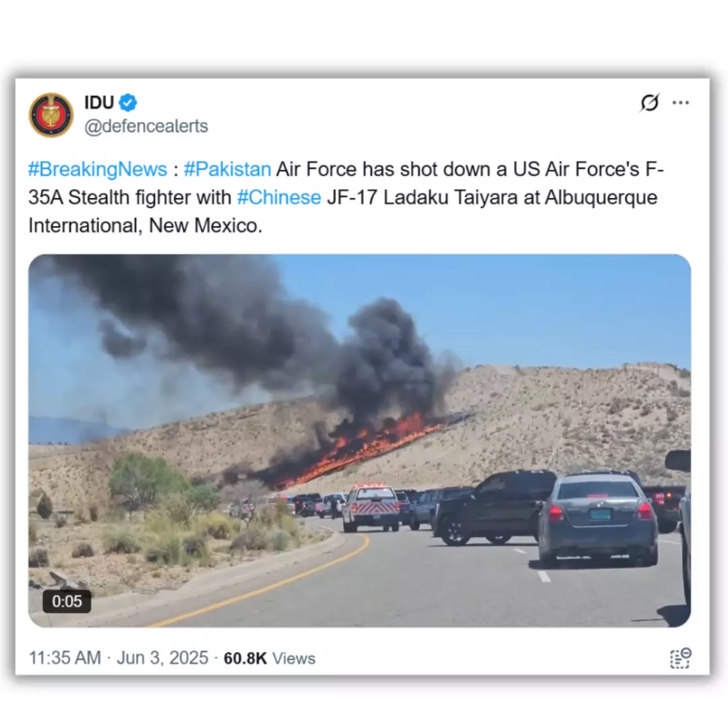Open the #Pakistan hashtag
Image resolution: width=728 pixels, height=728 pixels.
228,169
